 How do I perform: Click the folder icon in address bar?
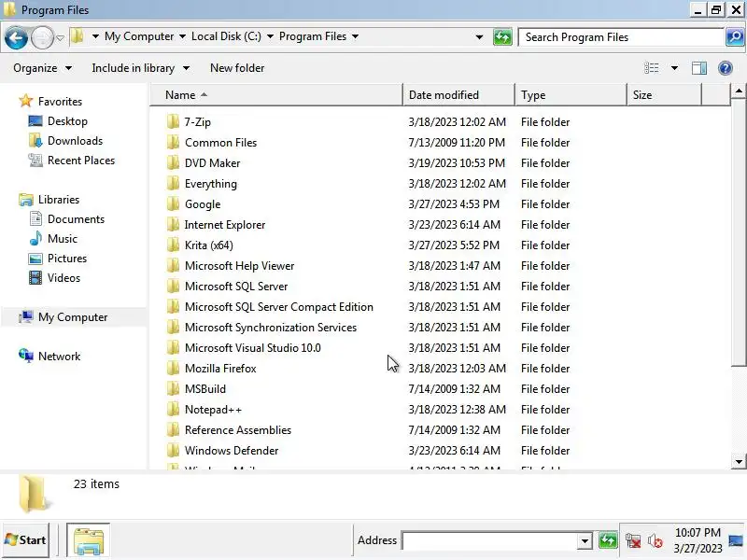[78, 36]
